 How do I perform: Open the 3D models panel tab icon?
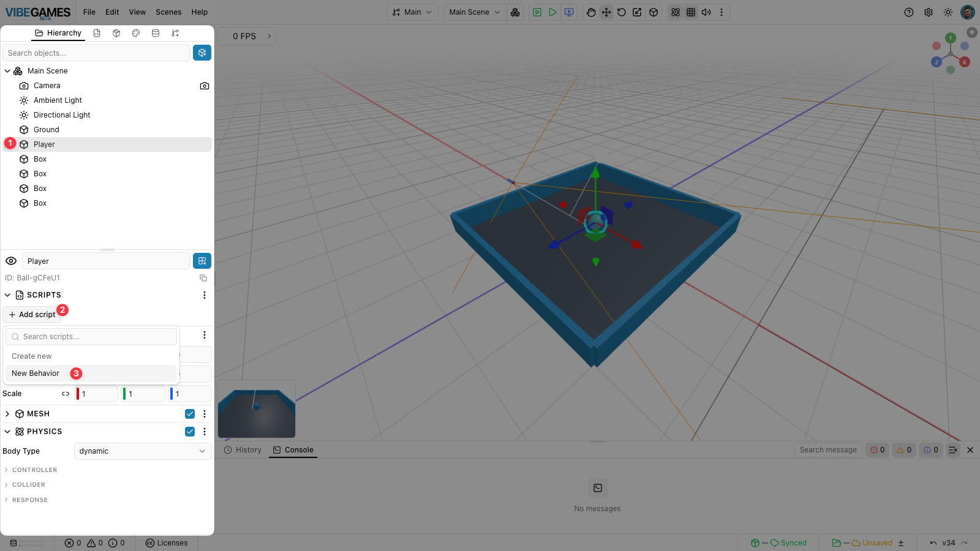[x=116, y=33]
